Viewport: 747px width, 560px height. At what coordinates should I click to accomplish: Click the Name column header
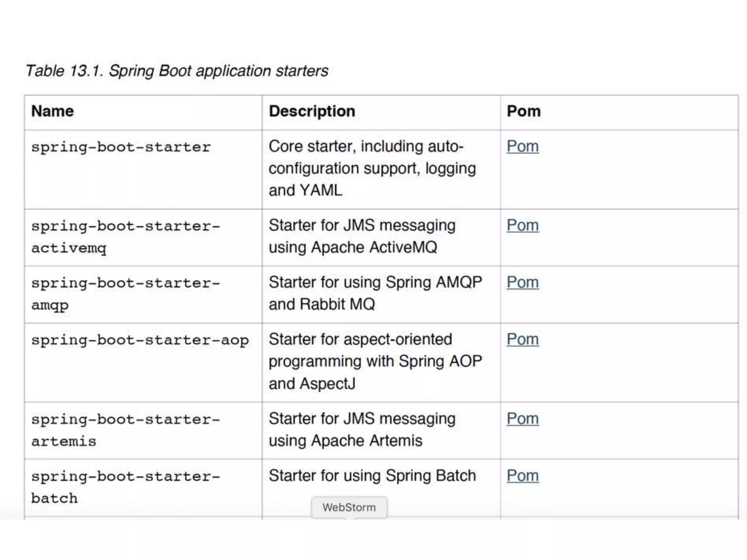[53, 111]
